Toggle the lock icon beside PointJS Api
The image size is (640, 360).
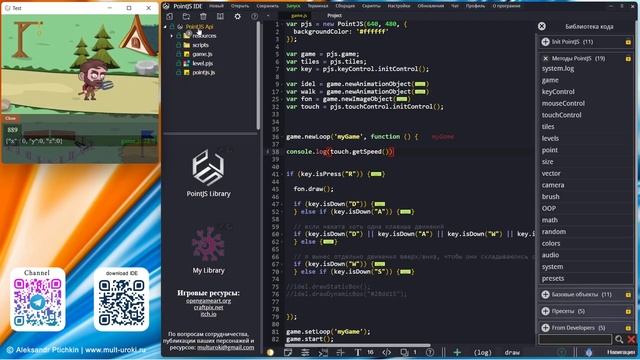click(x=172, y=27)
